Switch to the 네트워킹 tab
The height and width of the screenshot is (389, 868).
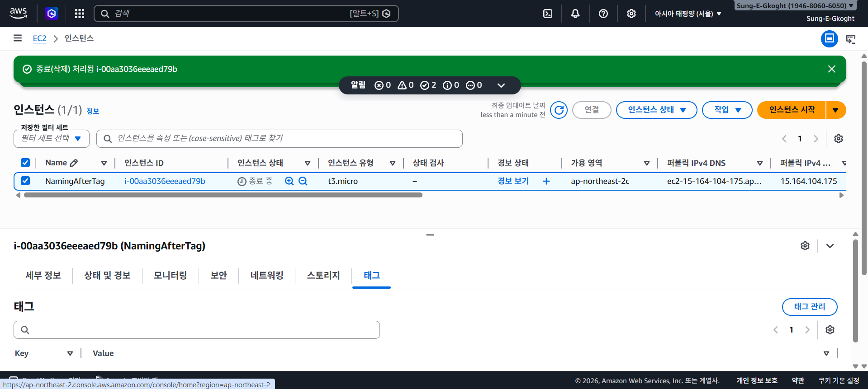(x=267, y=275)
